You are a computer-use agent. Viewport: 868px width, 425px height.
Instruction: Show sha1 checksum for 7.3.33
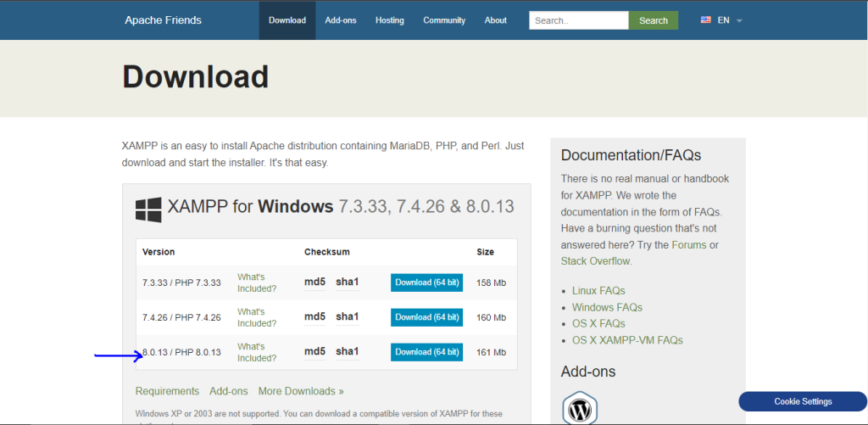coord(347,282)
